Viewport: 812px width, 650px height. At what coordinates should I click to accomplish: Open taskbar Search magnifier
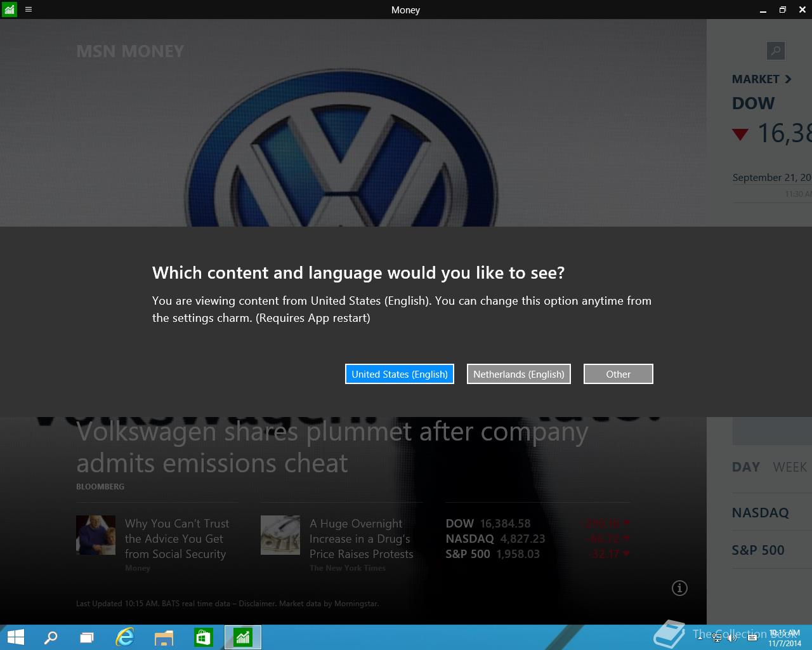click(51, 637)
